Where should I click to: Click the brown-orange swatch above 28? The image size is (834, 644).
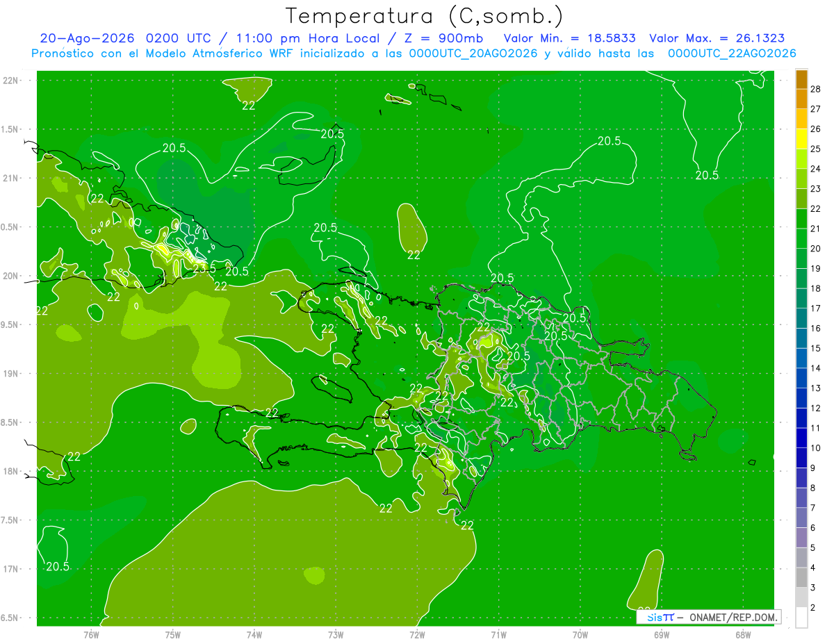point(802,79)
